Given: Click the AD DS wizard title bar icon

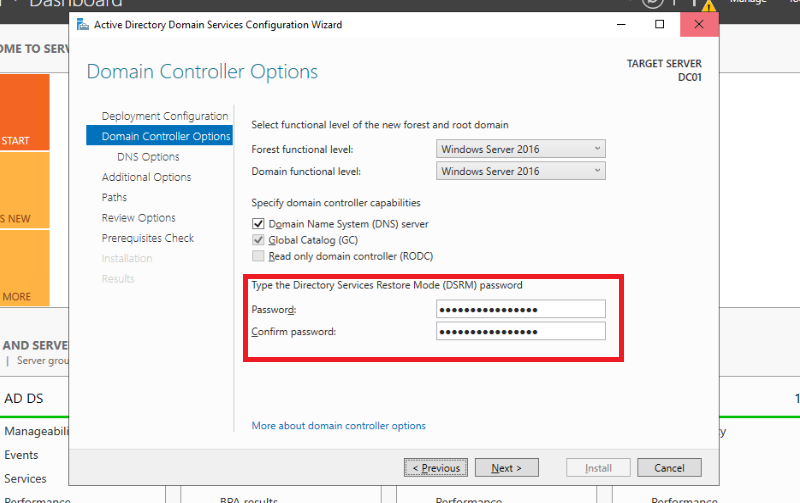Looking at the screenshot, I should 82,24.
